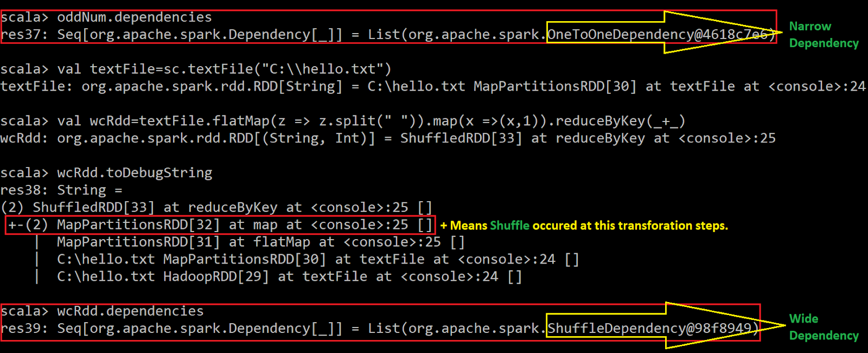The image size is (868, 353).
Task: Click the val textFile=sc.textFile command line
Action: point(196,69)
